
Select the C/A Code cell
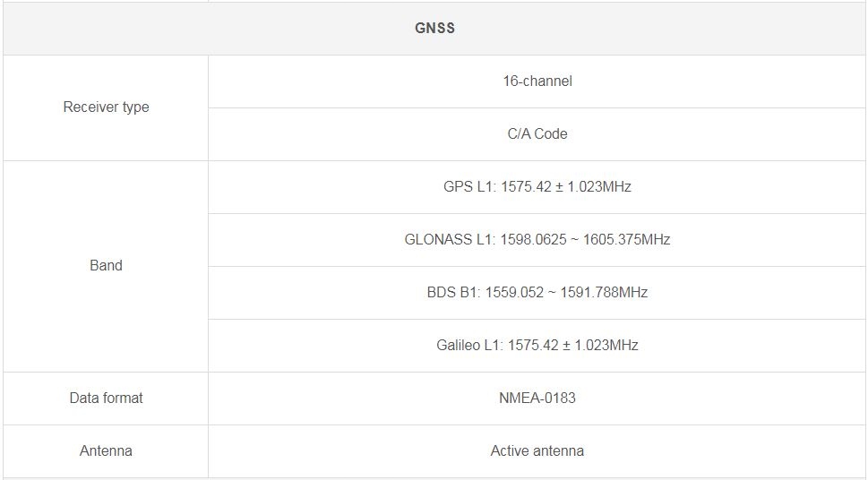tap(537, 134)
